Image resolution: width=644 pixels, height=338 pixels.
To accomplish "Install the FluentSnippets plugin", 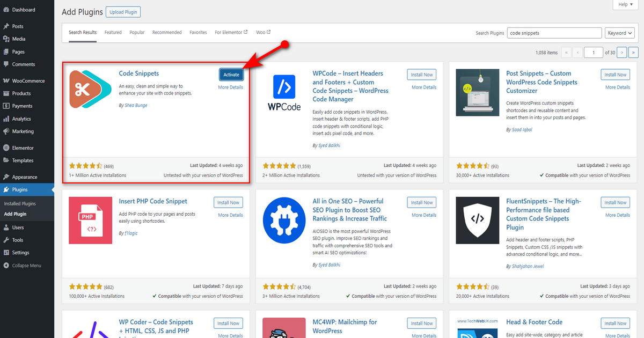I will click(x=616, y=202).
